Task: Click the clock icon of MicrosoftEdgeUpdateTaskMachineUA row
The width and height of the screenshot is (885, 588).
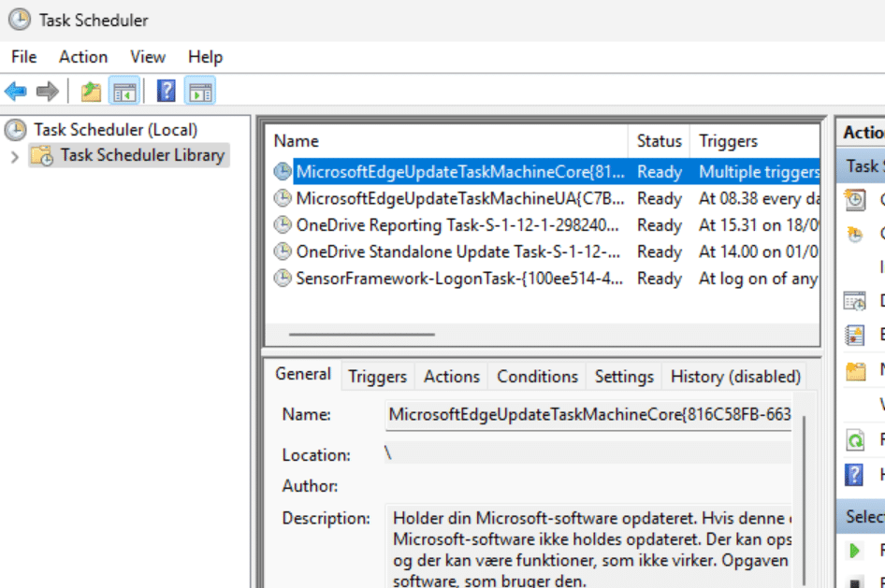Action: point(283,198)
